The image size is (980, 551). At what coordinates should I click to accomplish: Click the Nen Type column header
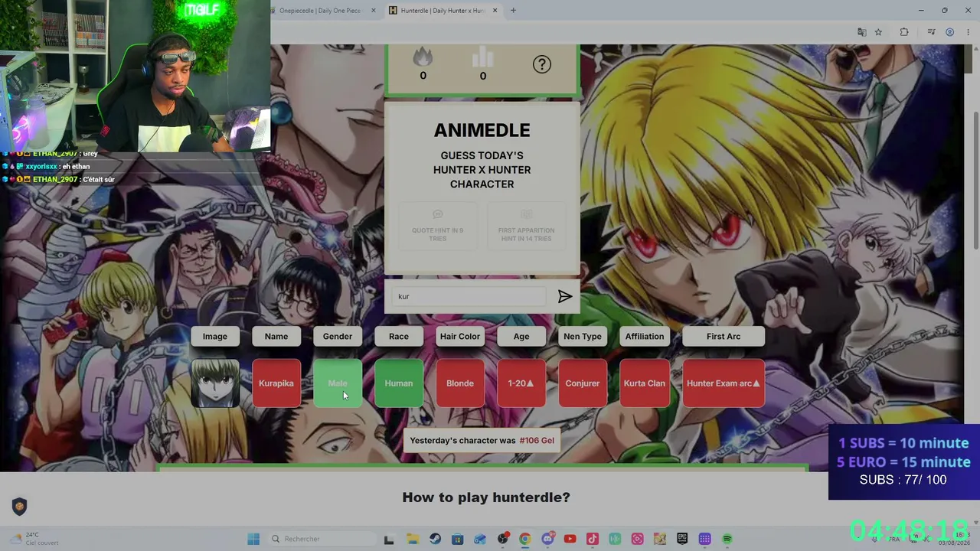(583, 337)
